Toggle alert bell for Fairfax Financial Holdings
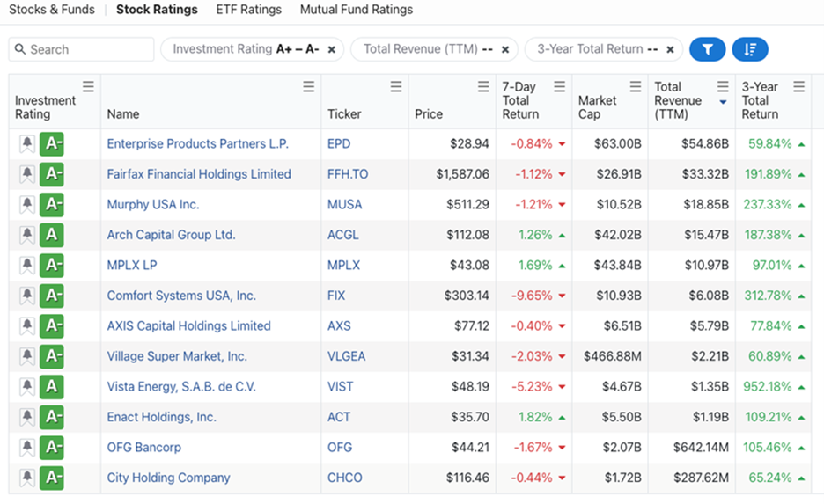The height and width of the screenshot is (504, 824). coord(26,174)
